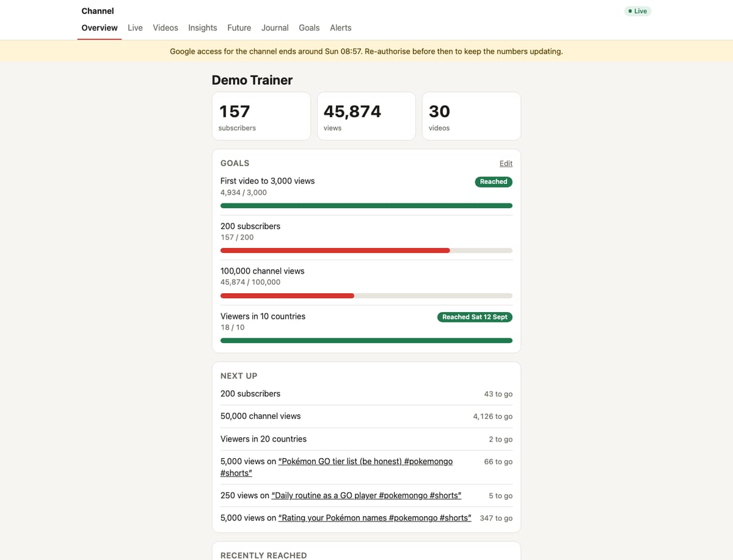Open the Rating your Pokémon names video link
Image resolution: width=733 pixels, height=560 pixels.
pyautogui.click(x=374, y=518)
